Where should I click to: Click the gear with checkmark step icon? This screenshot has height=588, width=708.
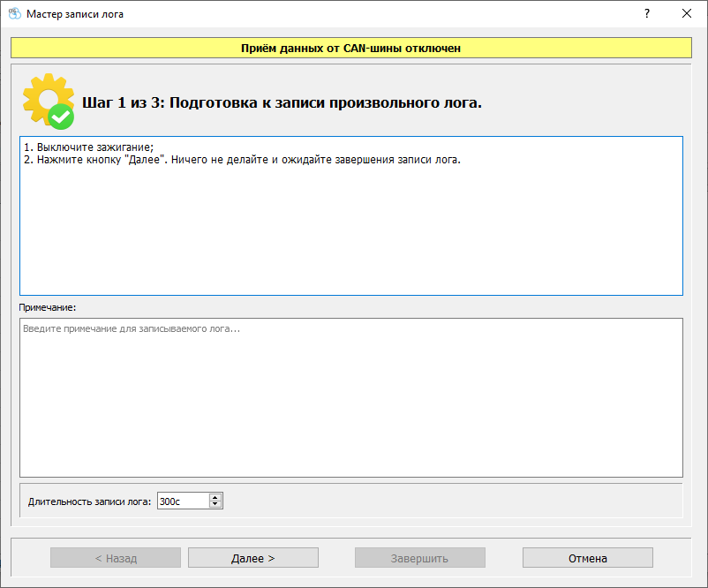(49, 102)
